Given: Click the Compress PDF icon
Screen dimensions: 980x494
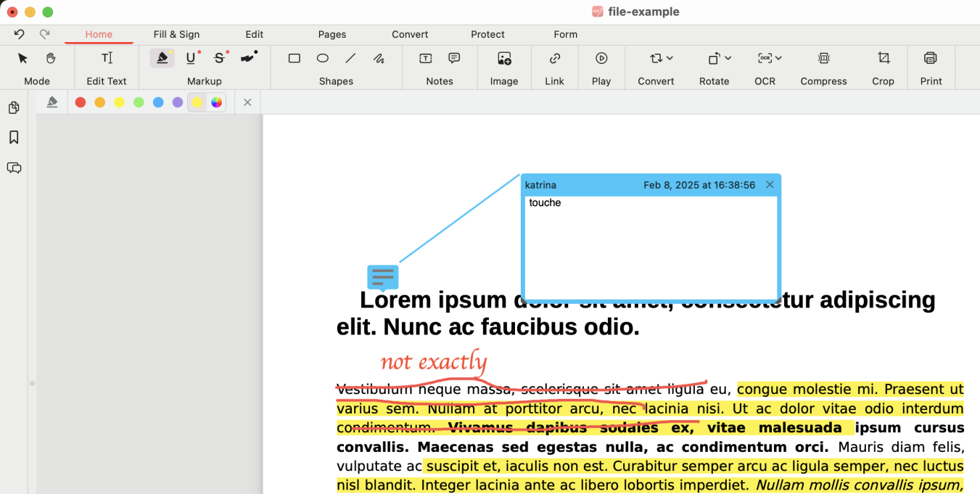Looking at the screenshot, I should tap(823, 58).
